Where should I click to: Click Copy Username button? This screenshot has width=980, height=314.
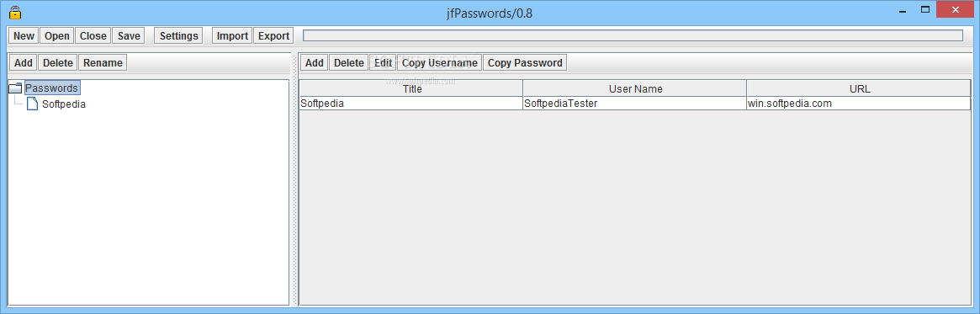(439, 62)
